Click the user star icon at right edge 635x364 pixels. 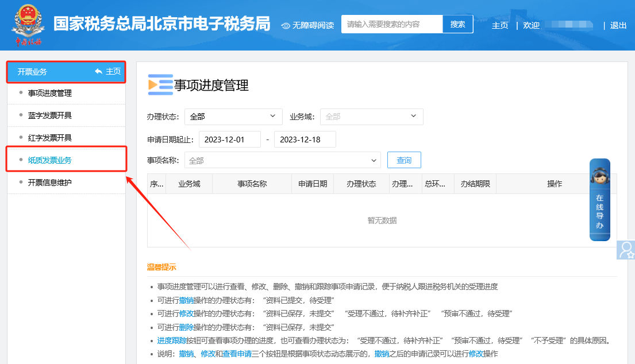626,250
